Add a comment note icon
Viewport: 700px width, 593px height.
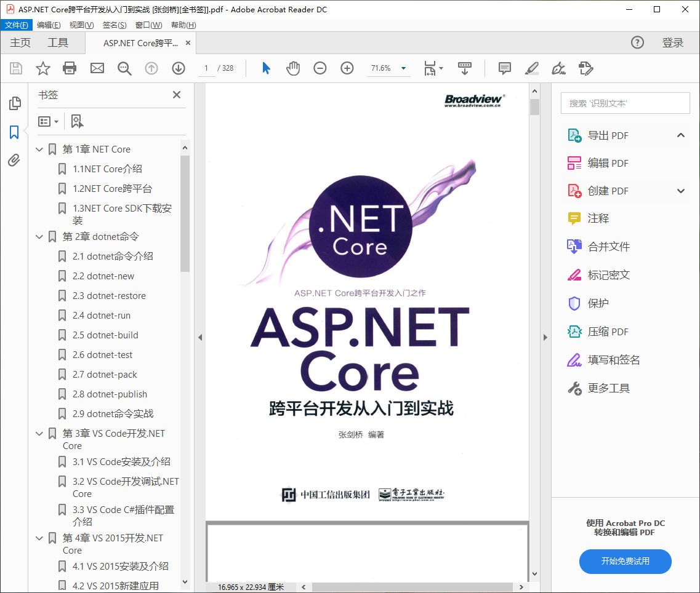point(504,68)
